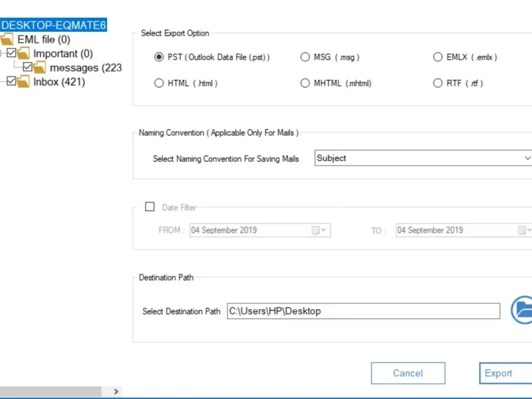Choose the MSG (.msg) export format
This screenshot has width=532, height=399.
point(305,57)
